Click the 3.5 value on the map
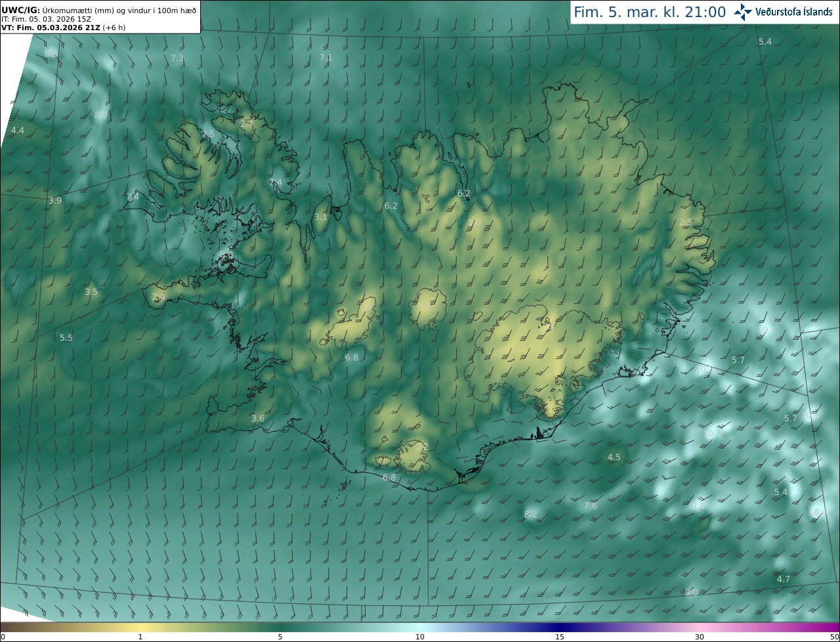 91,292
